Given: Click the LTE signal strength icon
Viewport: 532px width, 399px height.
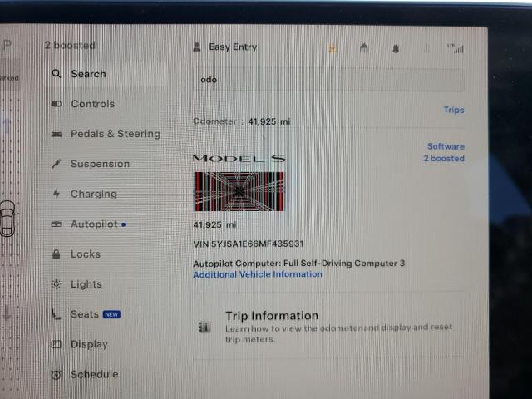Looking at the screenshot, I should (456, 48).
